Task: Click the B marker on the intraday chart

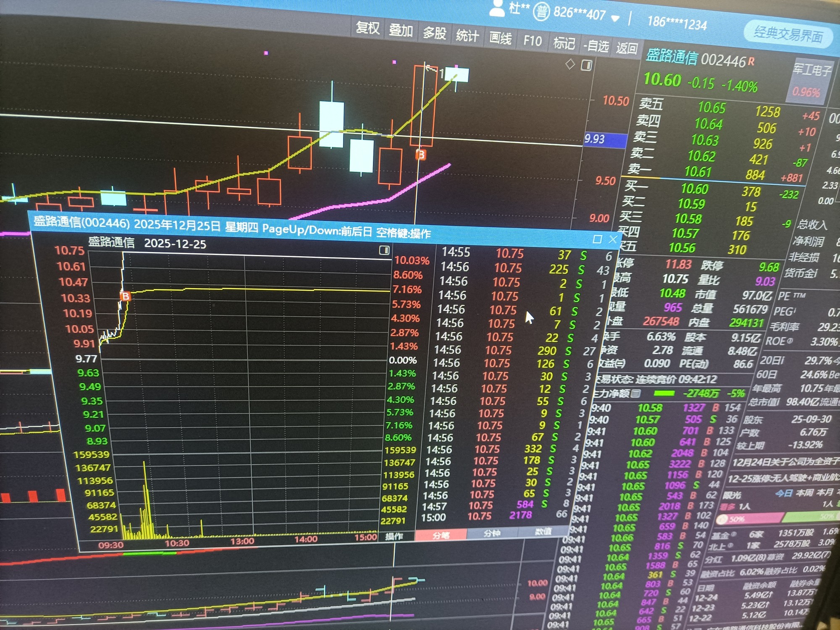Action: click(x=125, y=297)
